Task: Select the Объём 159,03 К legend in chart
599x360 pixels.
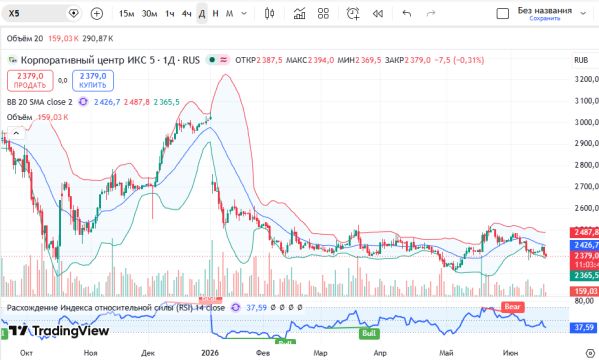Action: [x=37, y=117]
